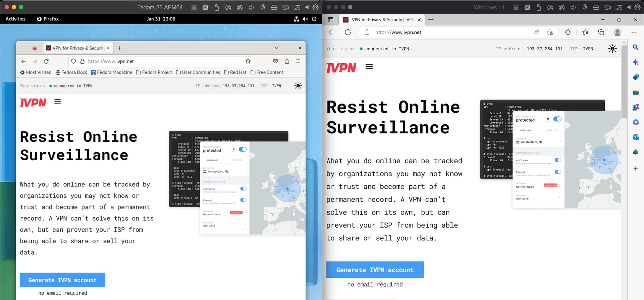This screenshot has height=300, width=644.
Task: Click the clock showing Jan 31 22:06
Action: coord(161,19)
